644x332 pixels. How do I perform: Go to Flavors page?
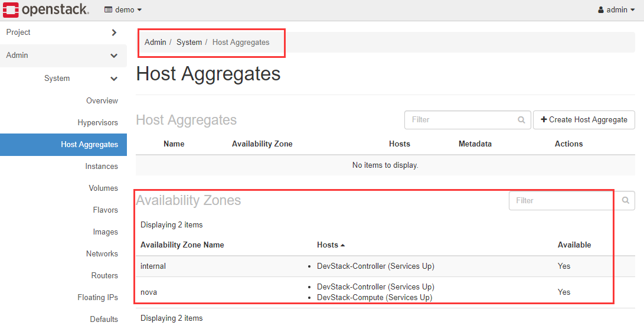pos(105,210)
